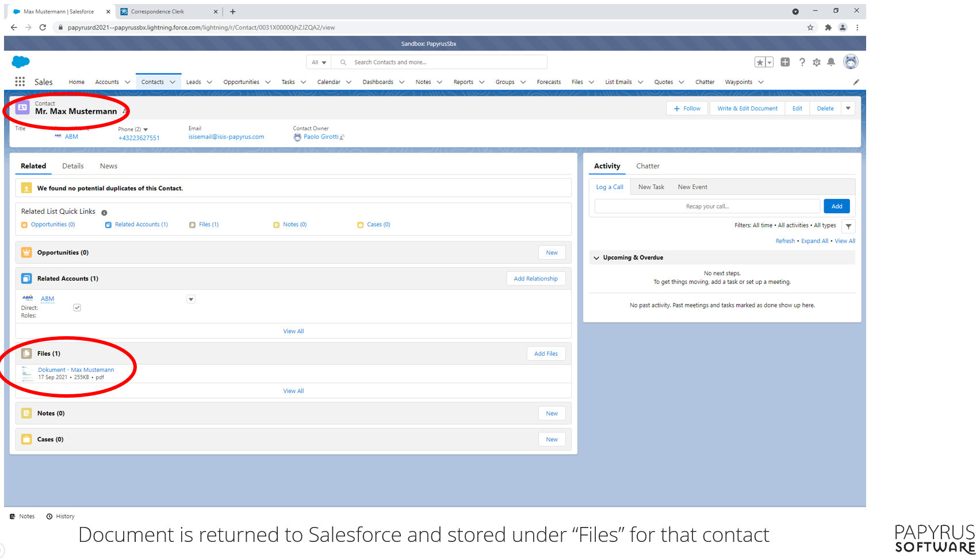The width and height of the screenshot is (980, 558).
Task: Click the Cases section icon
Action: [26, 439]
